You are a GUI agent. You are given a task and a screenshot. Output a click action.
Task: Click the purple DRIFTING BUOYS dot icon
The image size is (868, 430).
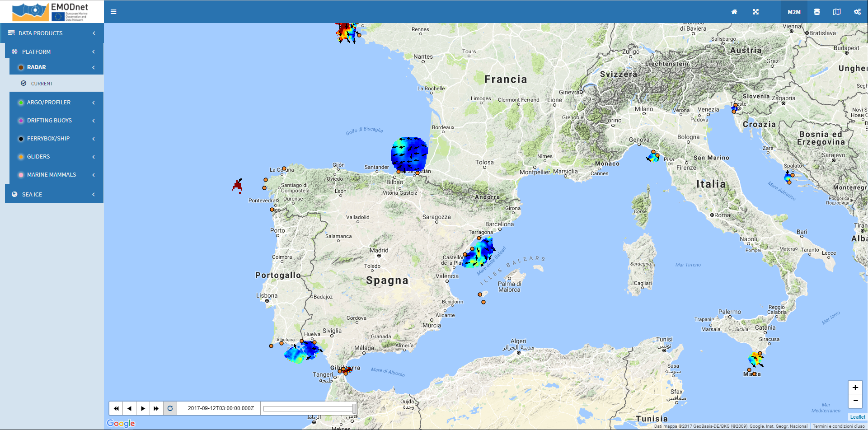click(21, 121)
